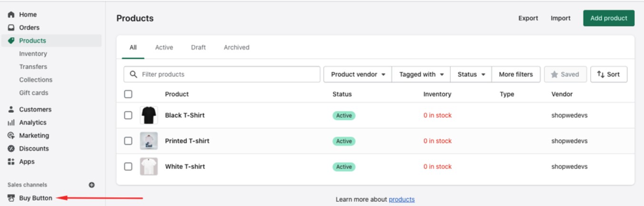This screenshot has height=206, width=644.
Task: Switch to the Archived tab
Action: 236,47
